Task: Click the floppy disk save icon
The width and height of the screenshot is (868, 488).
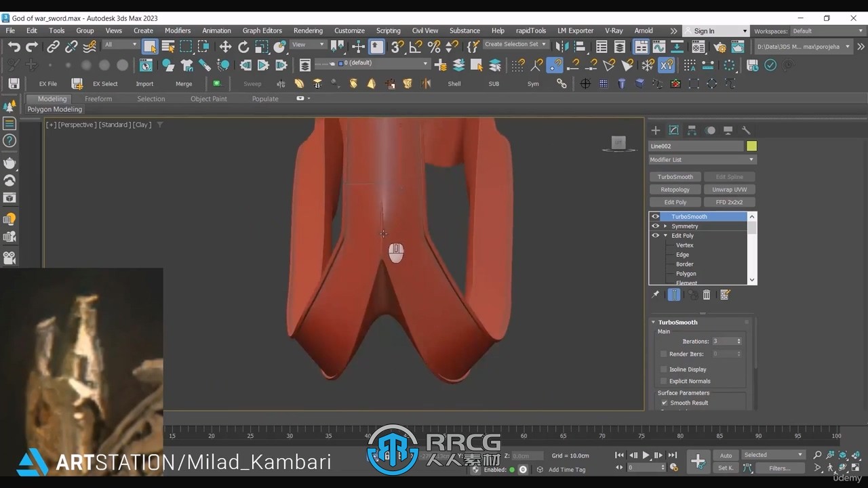Action: [x=14, y=83]
